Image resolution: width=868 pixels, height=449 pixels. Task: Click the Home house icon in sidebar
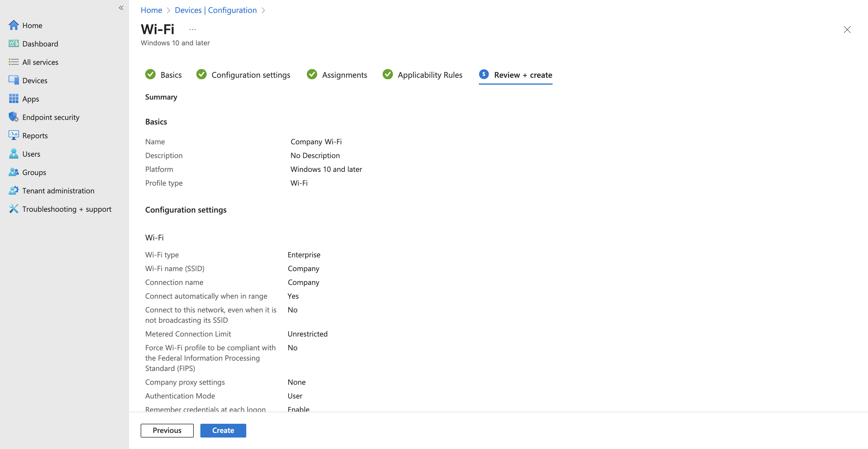point(13,25)
